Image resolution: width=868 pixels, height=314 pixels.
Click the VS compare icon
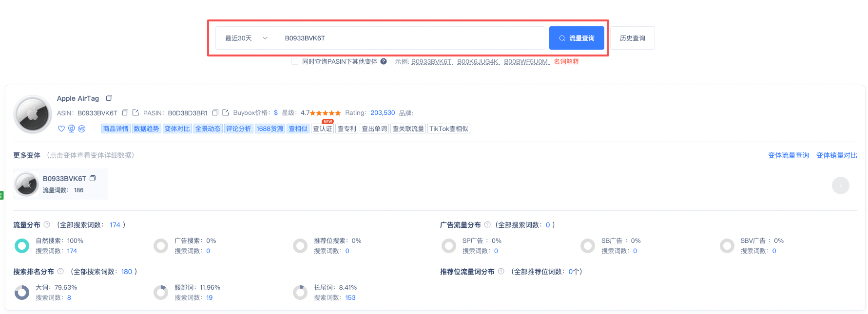click(82, 129)
